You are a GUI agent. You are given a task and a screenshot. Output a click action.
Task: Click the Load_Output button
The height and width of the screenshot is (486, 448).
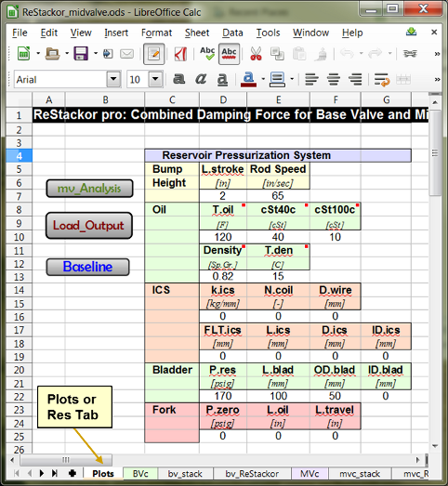coord(89,225)
